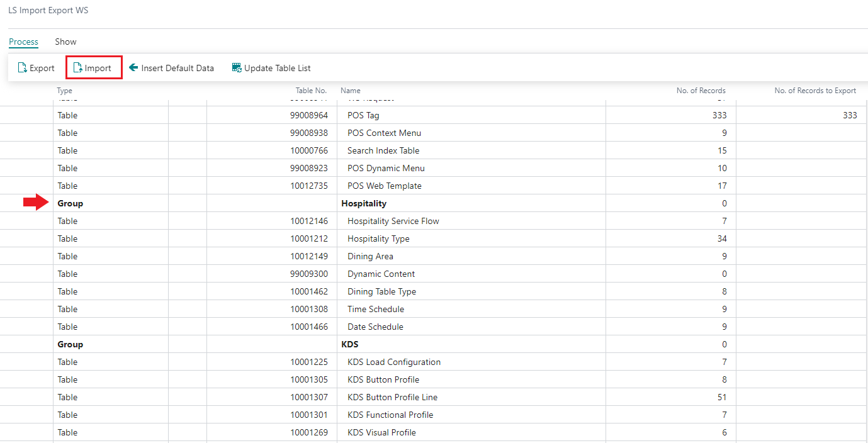868x443 pixels.
Task: Sort by the Table No. column header
Action: point(311,91)
